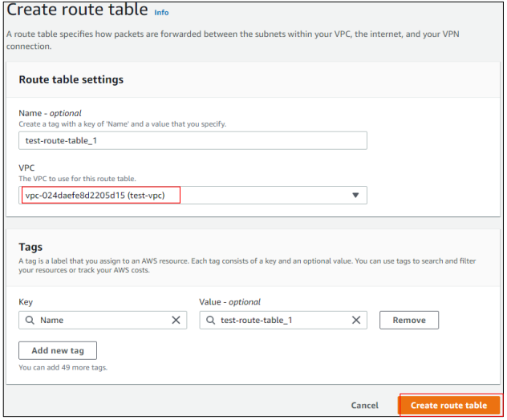Click the search icon in Value field

point(210,320)
